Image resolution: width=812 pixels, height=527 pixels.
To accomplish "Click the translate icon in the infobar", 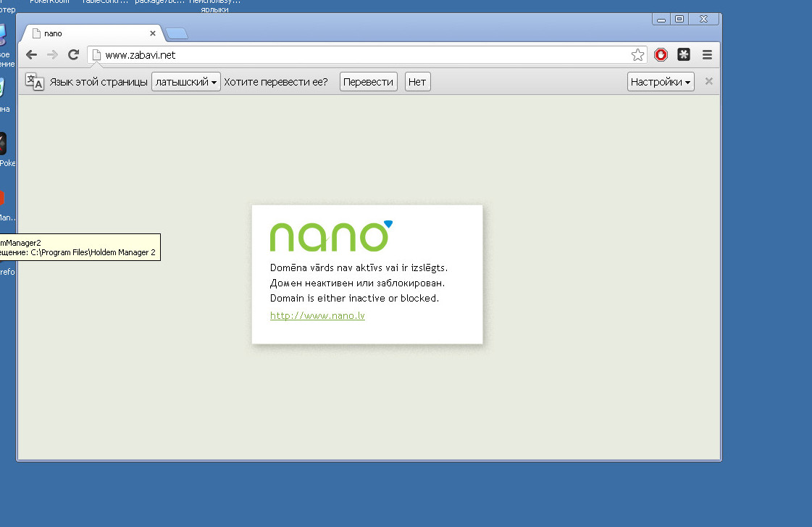I will (35, 81).
